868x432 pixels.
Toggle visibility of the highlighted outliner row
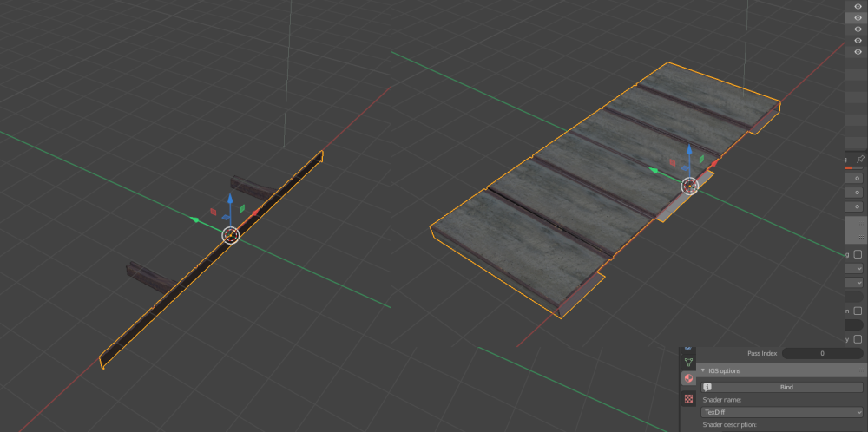click(858, 17)
